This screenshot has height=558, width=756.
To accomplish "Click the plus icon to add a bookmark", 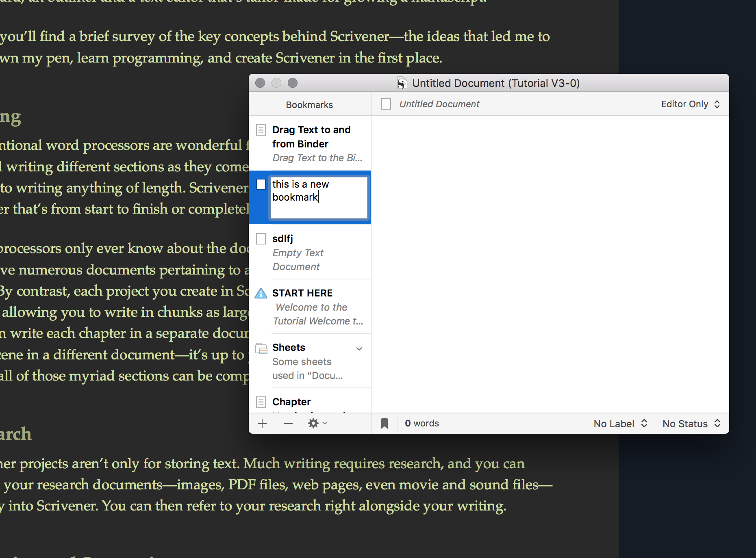I will pos(262,424).
